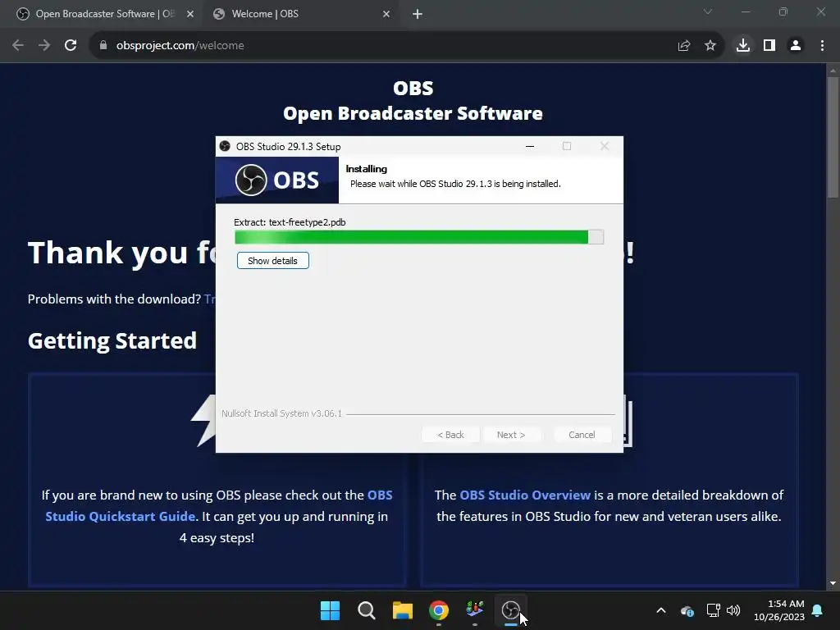
Task: Bookmark this page with the star icon
Action: tap(710, 46)
